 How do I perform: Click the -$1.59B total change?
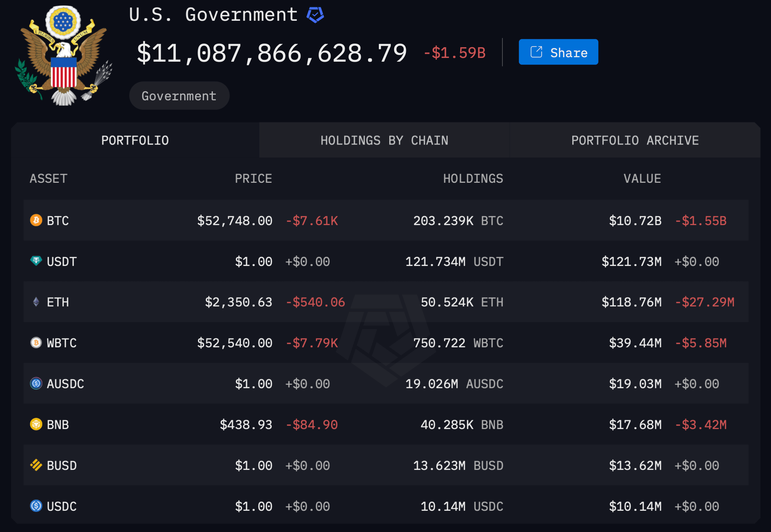(455, 53)
